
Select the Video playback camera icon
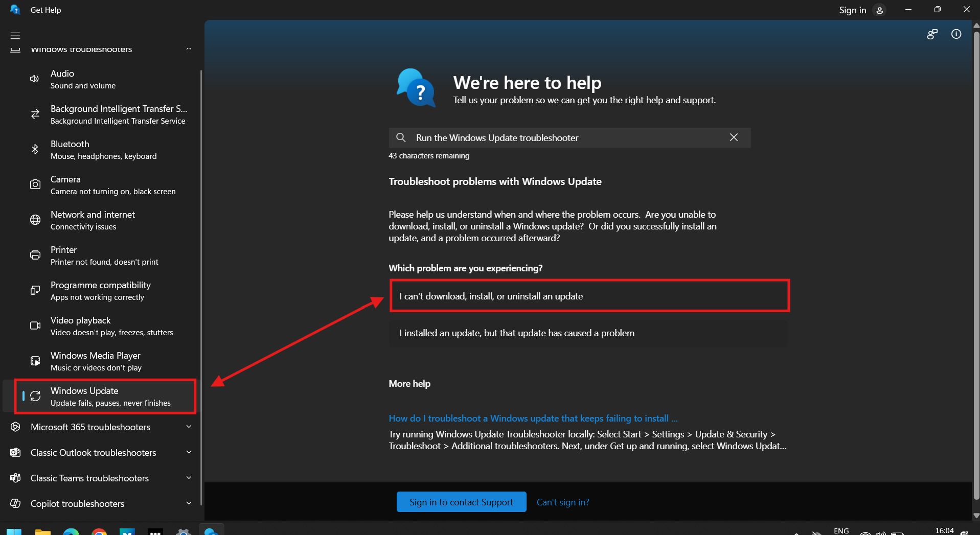coord(35,325)
